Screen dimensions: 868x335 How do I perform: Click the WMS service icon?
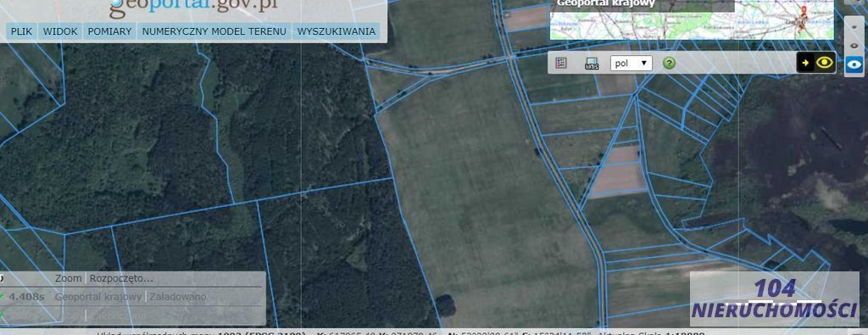(591, 63)
